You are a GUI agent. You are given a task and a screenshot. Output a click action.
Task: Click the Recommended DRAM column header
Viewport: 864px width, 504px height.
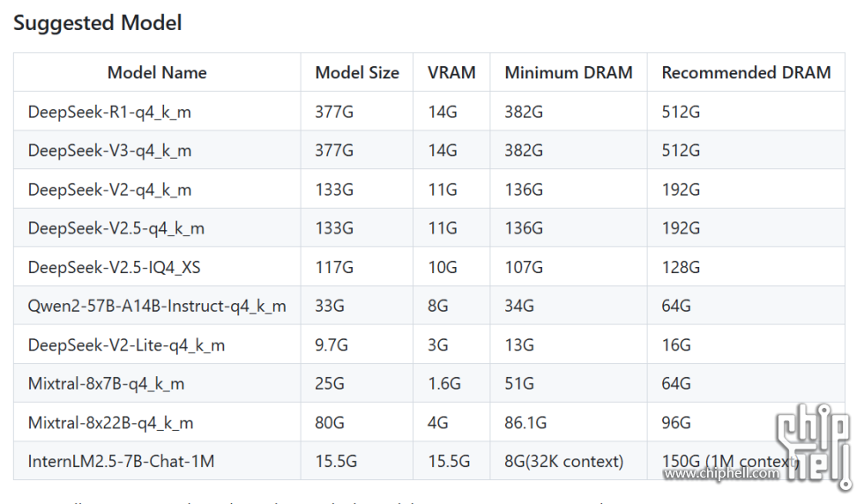746,73
